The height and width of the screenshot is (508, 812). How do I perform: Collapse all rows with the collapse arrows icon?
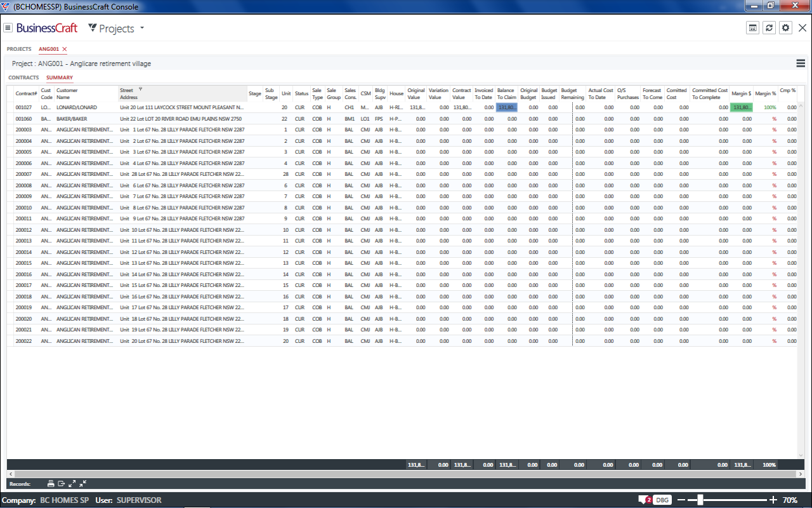tap(83, 484)
